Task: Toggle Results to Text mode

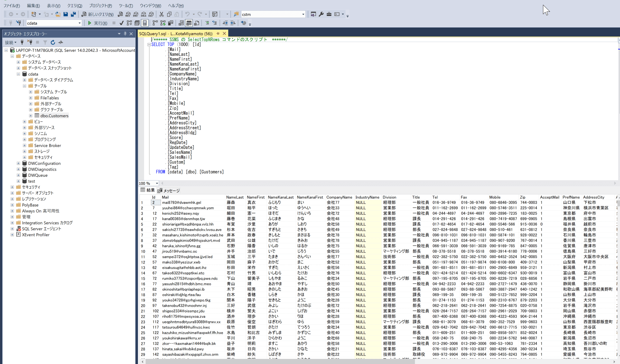Action: (x=181, y=23)
